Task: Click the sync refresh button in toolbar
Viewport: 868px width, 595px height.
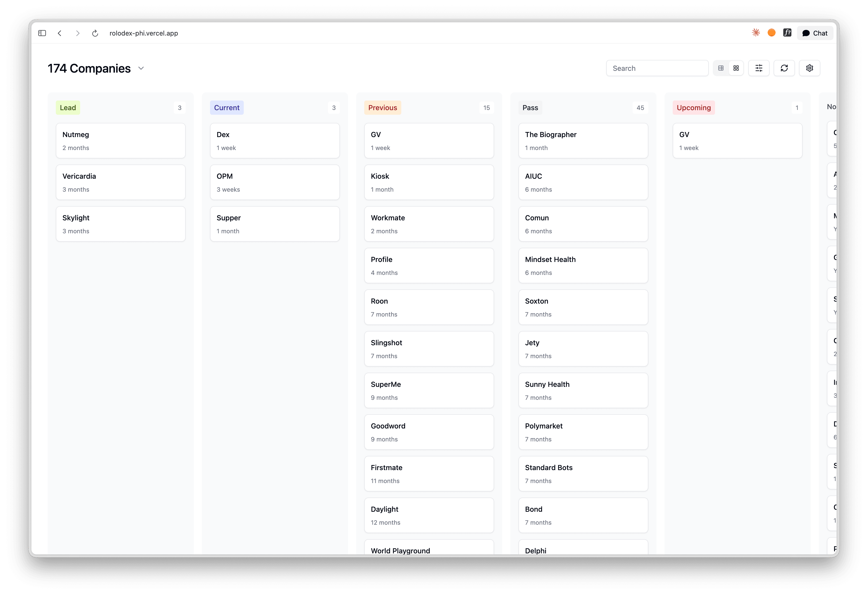Action: pyautogui.click(x=784, y=68)
